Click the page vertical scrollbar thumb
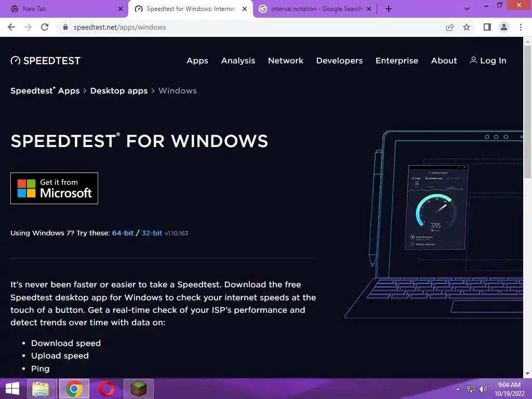 point(527,112)
